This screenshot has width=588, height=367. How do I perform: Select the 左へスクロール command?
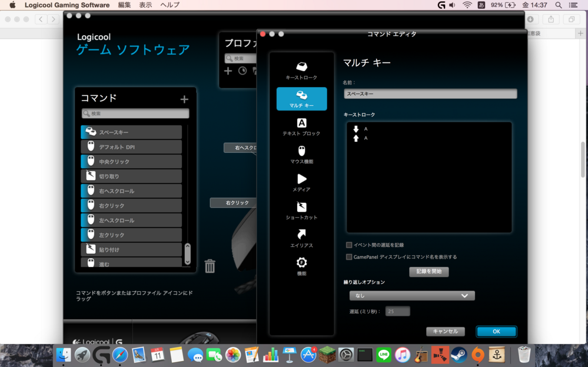(x=131, y=221)
